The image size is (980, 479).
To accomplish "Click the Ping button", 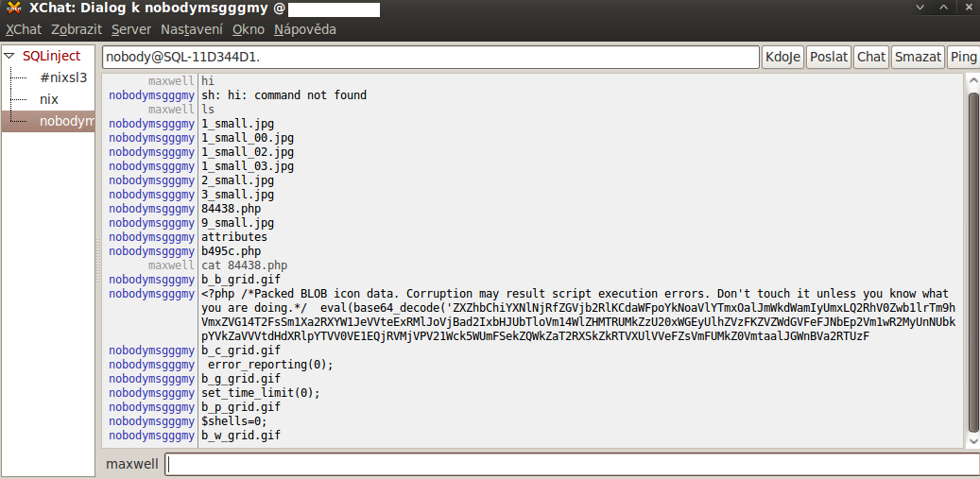I will (x=963, y=57).
